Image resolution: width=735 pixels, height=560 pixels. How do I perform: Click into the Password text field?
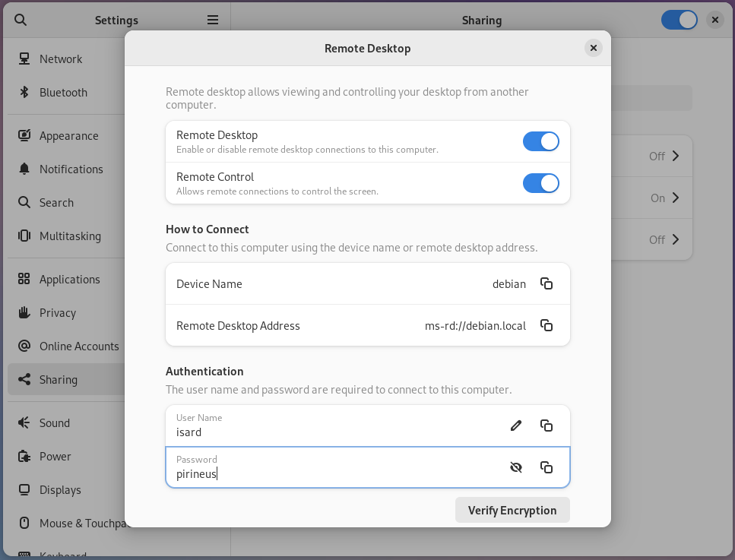click(334, 473)
